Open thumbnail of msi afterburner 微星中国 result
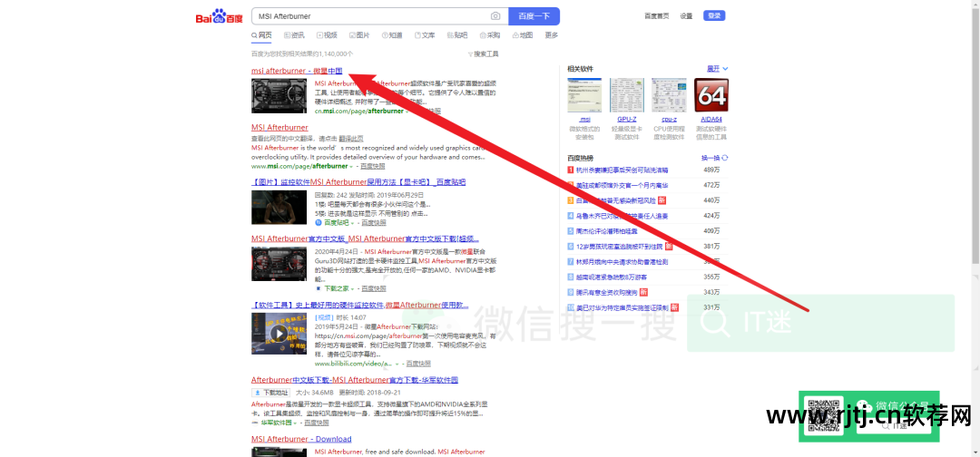 pos(279,96)
